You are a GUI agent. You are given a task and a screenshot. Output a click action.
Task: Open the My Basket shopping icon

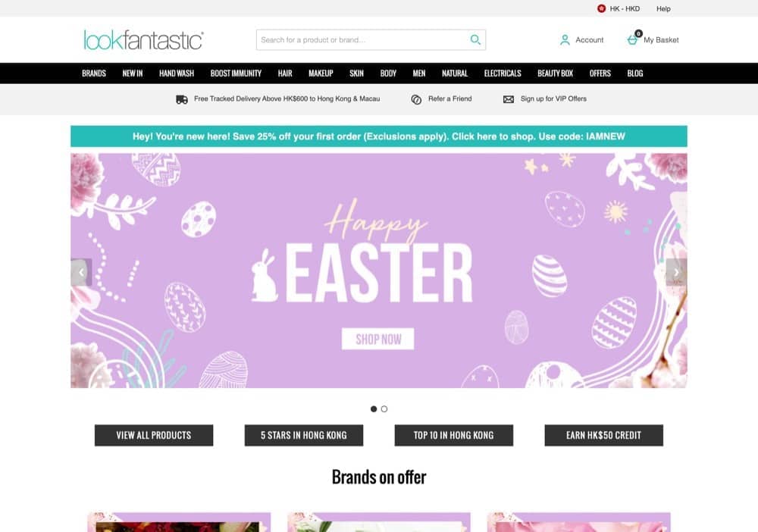click(633, 39)
